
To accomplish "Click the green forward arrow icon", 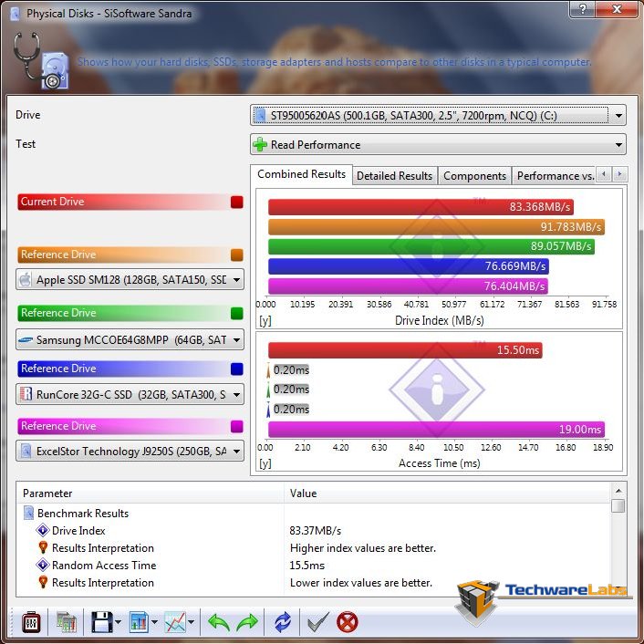I will tap(247, 623).
